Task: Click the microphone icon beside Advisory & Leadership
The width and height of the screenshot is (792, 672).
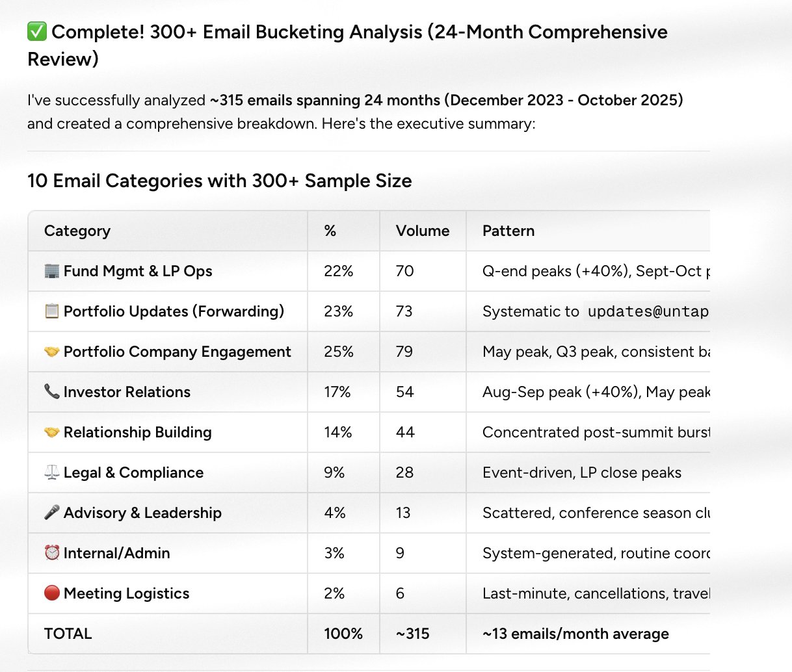Action: (51, 513)
